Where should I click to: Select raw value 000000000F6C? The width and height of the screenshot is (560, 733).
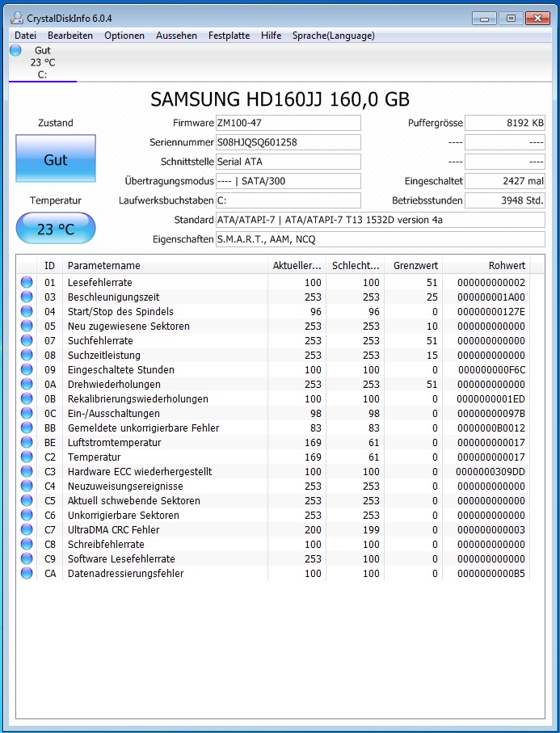click(492, 369)
